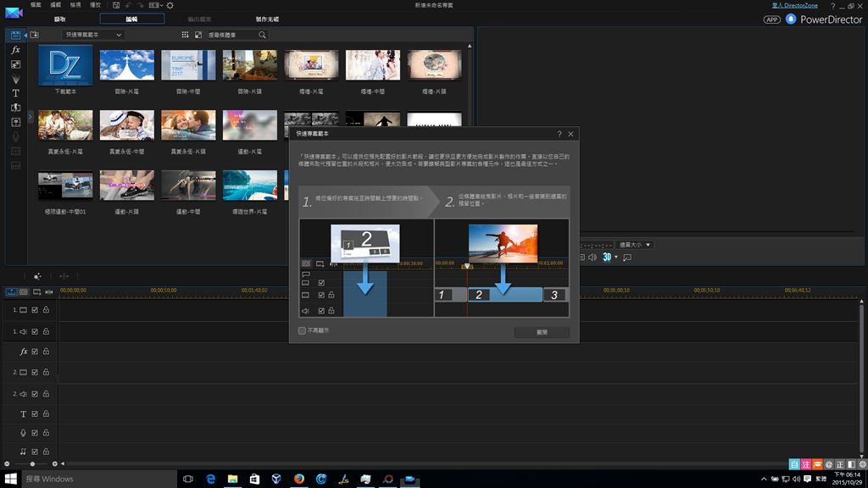
Task: Close the 快速專案範本 dialog with the X
Action: coord(570,134)
